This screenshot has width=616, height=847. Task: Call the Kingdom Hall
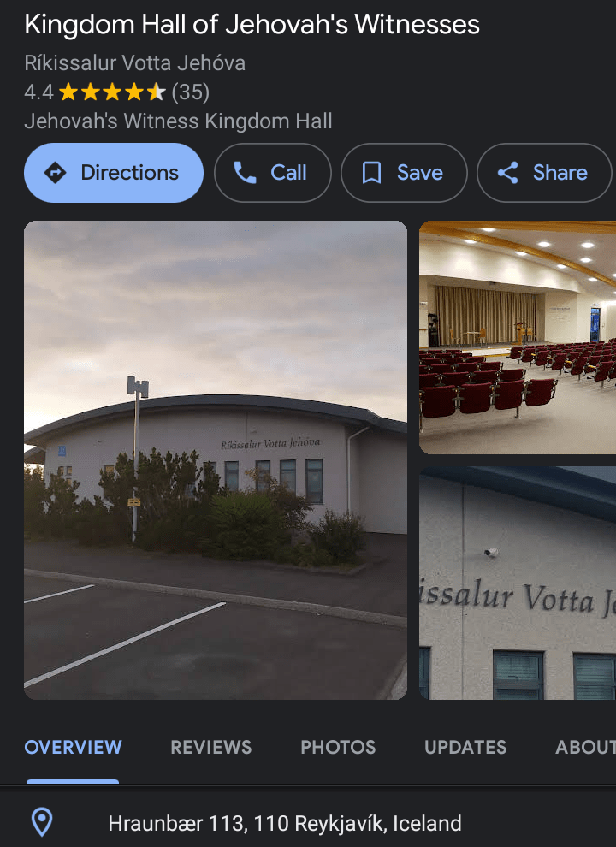273,173
